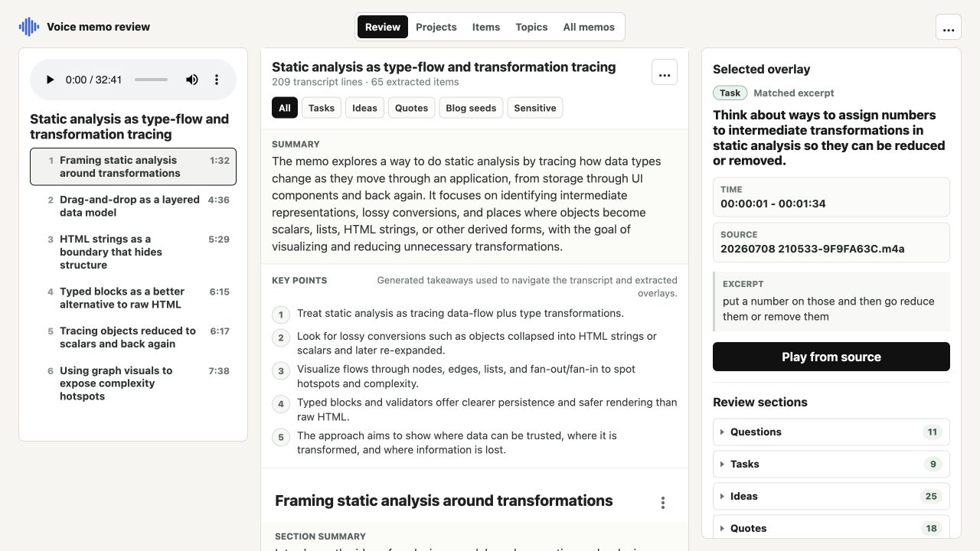Play the audio memo
The height and width of the screenshot is (551, 980).
tap(51, 80)
